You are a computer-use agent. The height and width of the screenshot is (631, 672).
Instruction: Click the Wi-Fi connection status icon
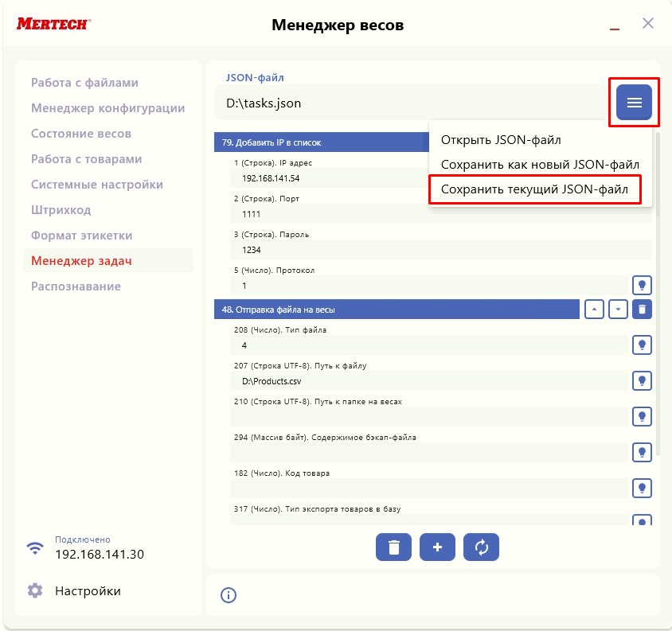tap(35, 547)
